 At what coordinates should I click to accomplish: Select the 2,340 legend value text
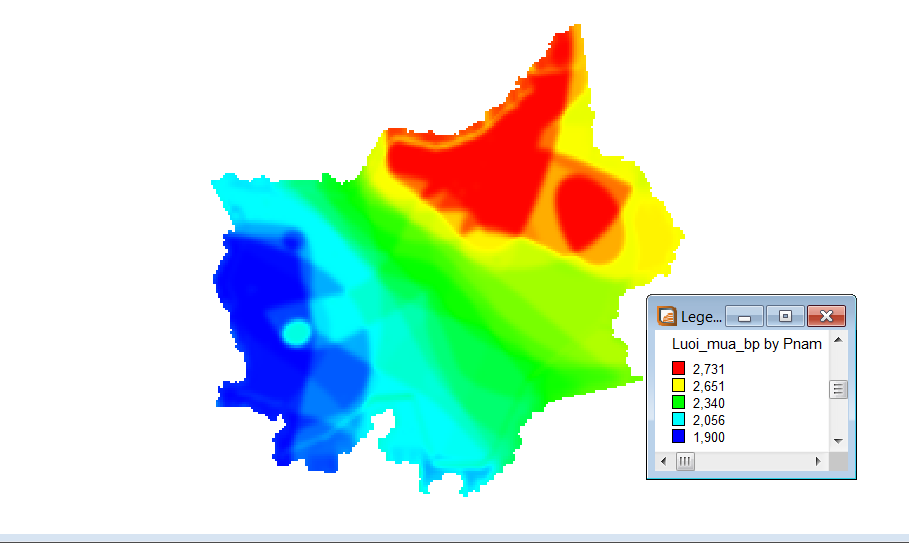click(708, 403)
